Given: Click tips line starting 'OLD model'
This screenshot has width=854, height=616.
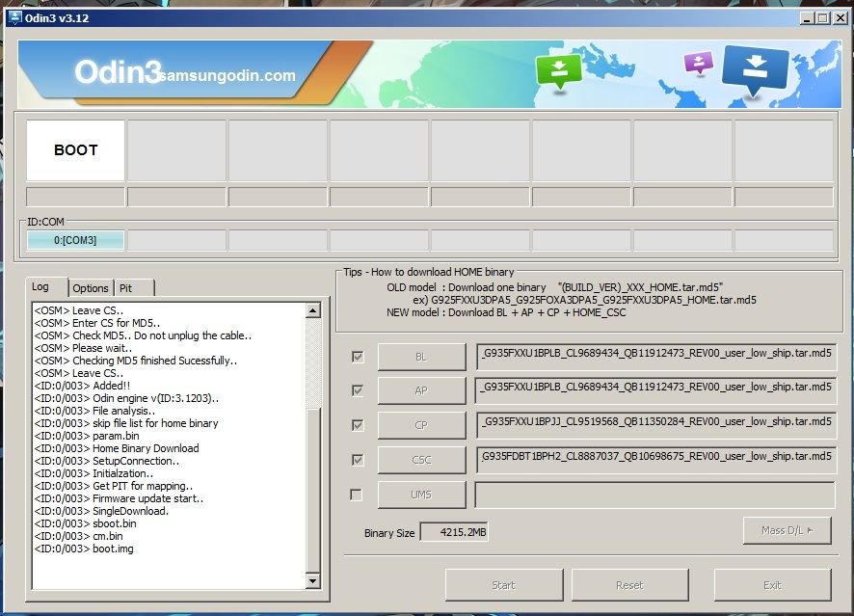Looking at the screenshot, I should [x=555, y=287].
